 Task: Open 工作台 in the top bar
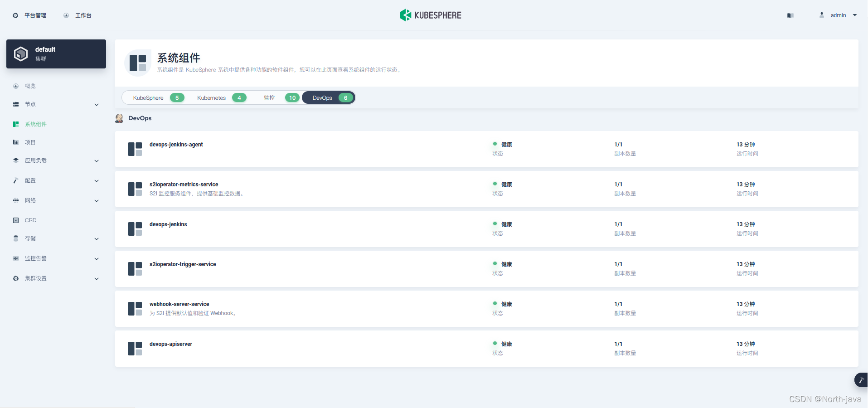[x=83, y=15]
